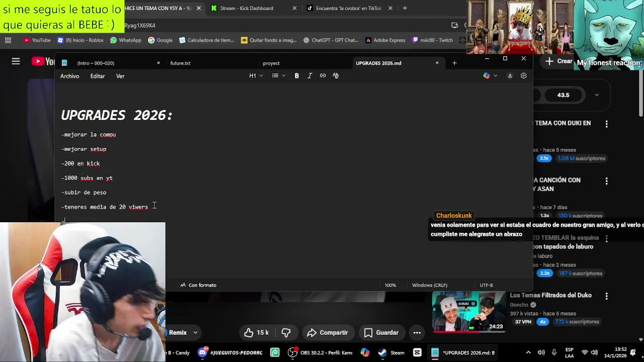Close the TikTok browser tab
The height and width of the screenshot is (362, 644).
click(390, 8)
